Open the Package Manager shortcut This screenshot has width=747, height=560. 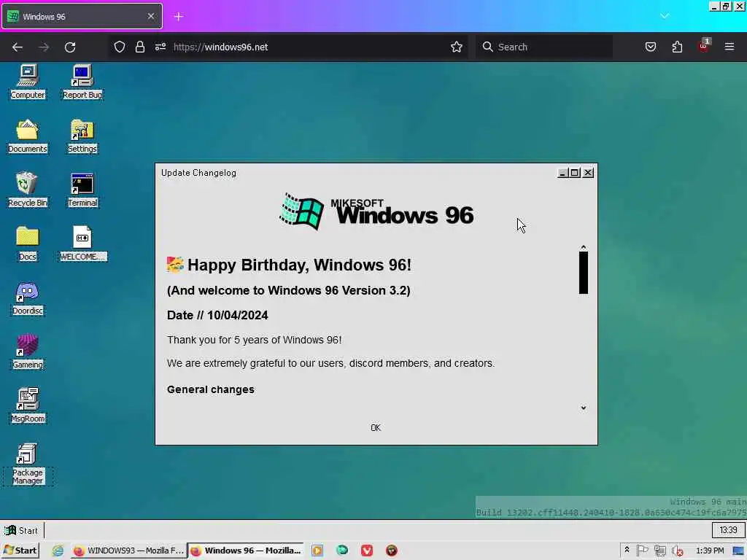point(28,464)
